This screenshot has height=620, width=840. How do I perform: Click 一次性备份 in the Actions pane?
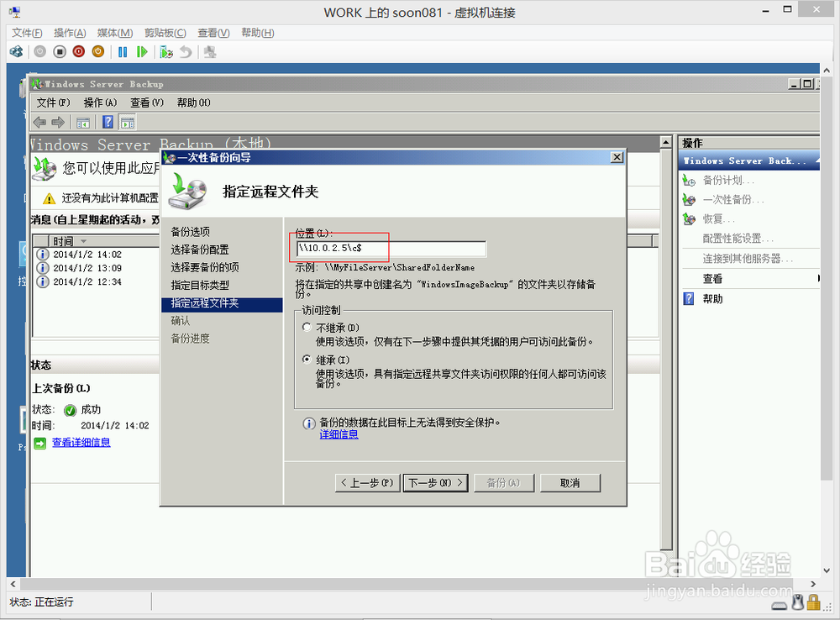click(x=732, y=200)
